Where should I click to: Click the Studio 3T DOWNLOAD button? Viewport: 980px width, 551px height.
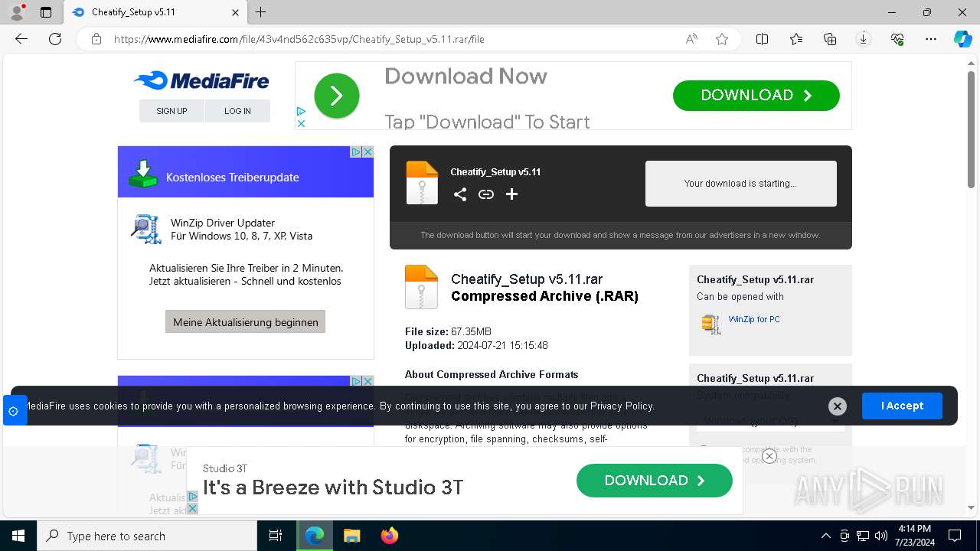[654, 481]
